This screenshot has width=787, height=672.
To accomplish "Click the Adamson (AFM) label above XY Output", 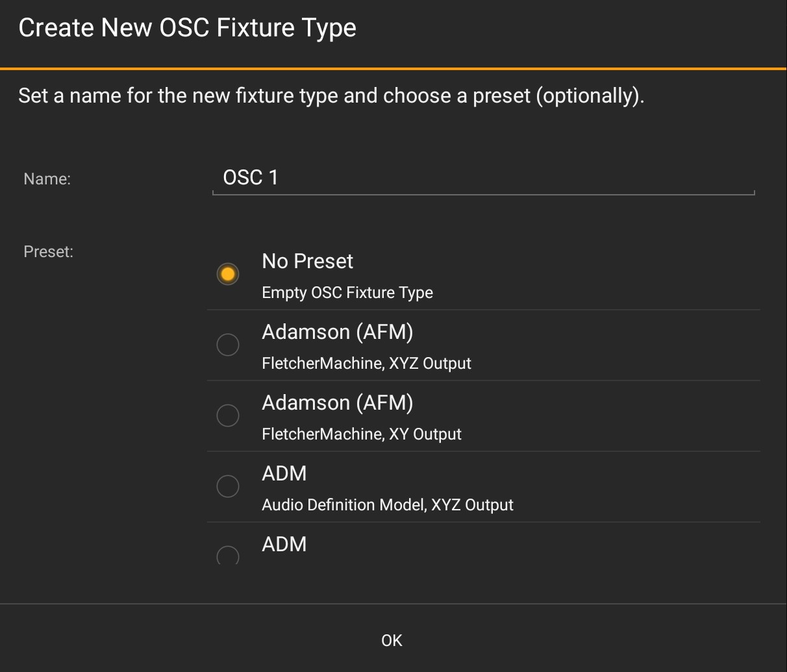I will click(x=337, y=403).
